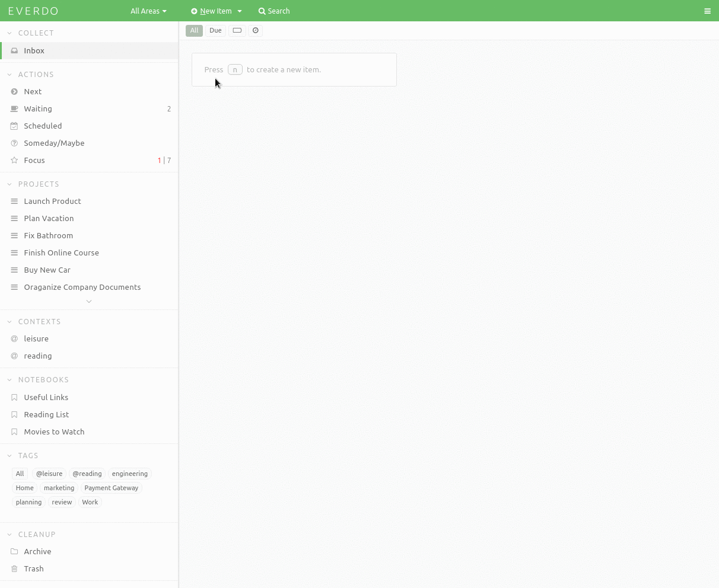Filter items by time estimate

[x=255, y=30]
